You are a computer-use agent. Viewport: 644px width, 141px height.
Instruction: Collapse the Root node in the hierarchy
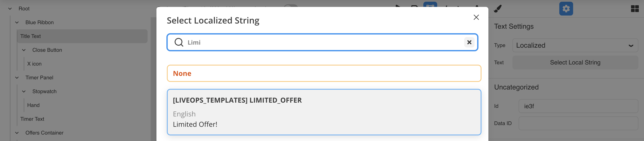(10, 8)
